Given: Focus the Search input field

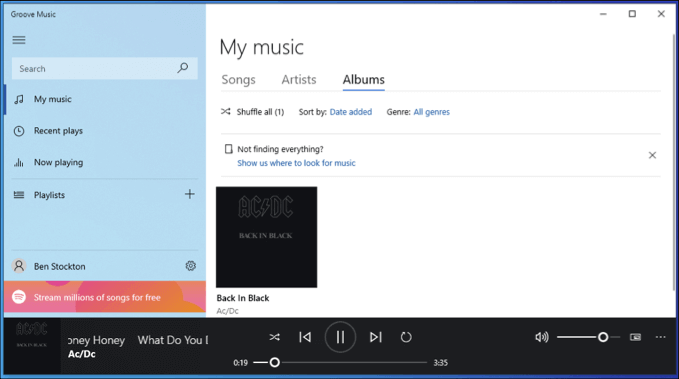Looking at the screenshot, I should 104,68.
